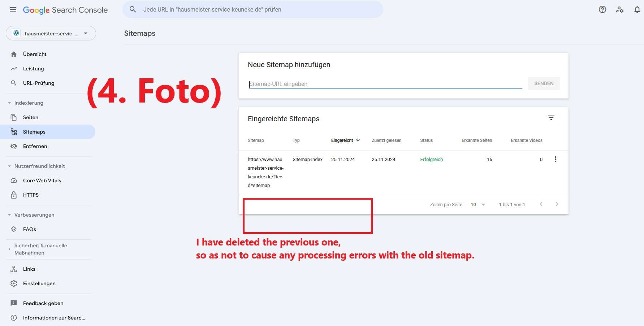The image size is (644, 326).
Task: Sort by the Typ column header
Action: [296, 140]
